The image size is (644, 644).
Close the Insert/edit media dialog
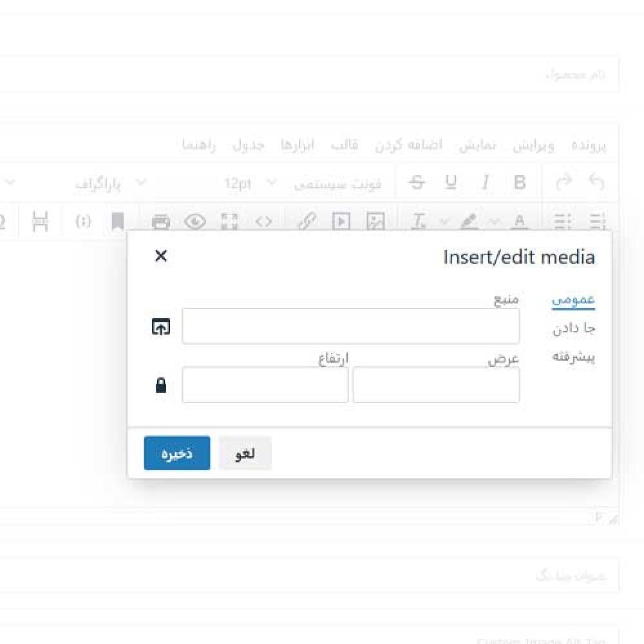(161, 256)
